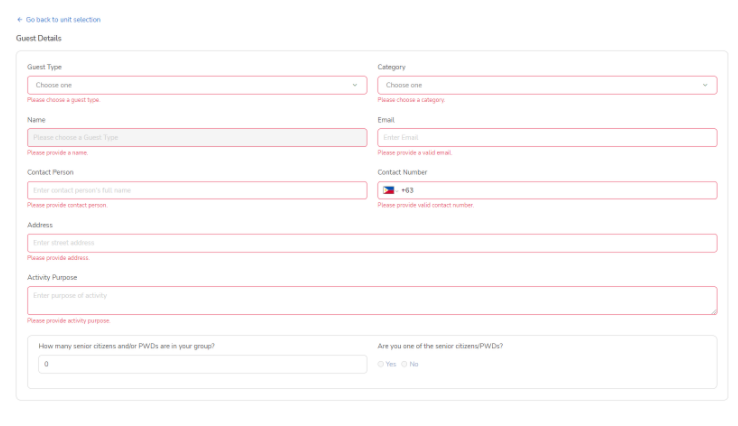Screen dimensions: 738x426
Task: Click the Contact Number field after +63
Action: coord(560,190)
